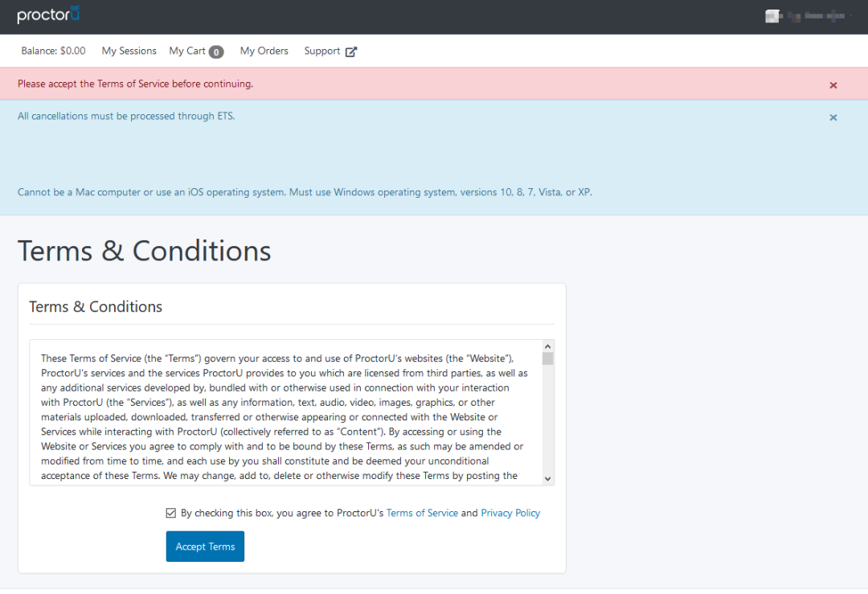Go to My Orders
868x594 pixels.
264,51
